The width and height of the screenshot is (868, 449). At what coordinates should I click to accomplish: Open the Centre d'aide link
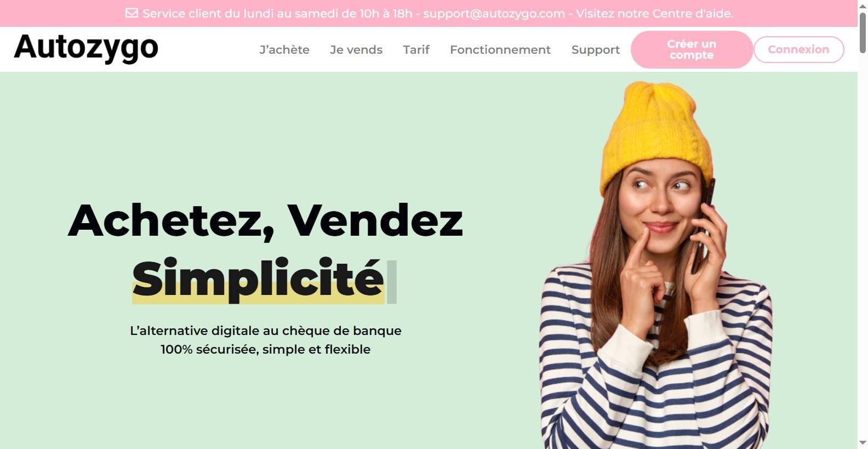click(x=692, y=14)
